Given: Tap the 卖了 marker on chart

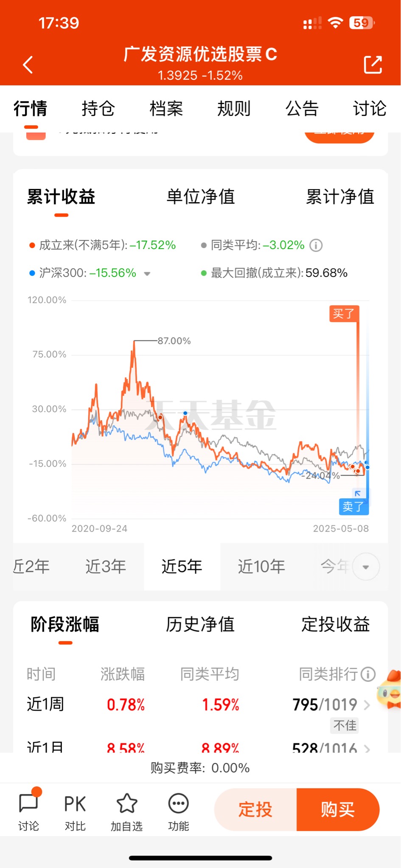Looking at the screenshot, I should point(354,506).
